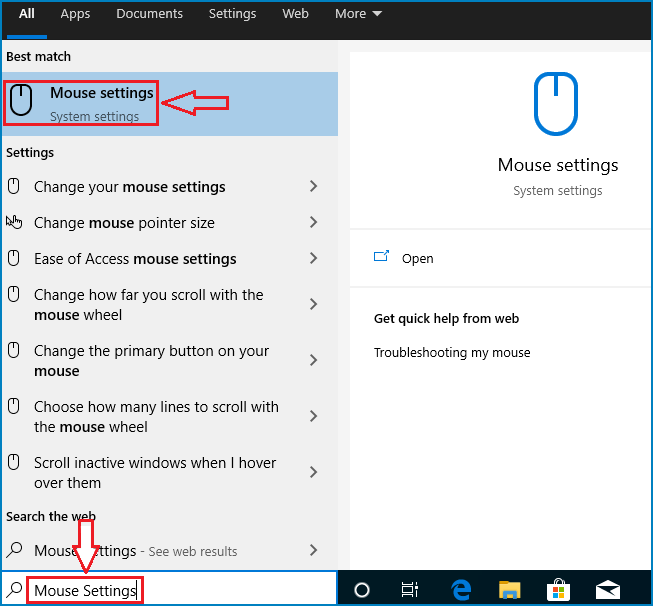The width and height of the screenshot is (653, 606).
Task: Open Mail app from taskbar
Action: [x=608, y=590]
